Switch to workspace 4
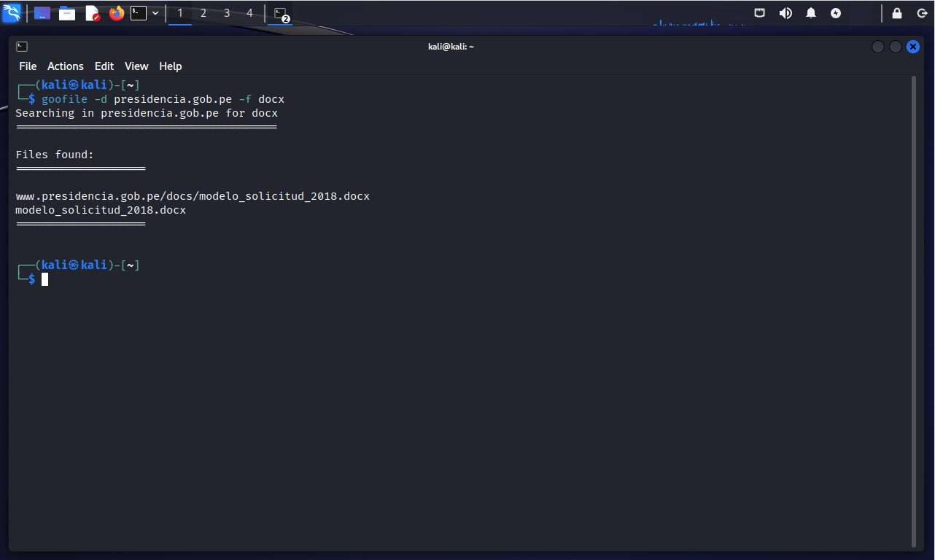 (x=250, y=13)
